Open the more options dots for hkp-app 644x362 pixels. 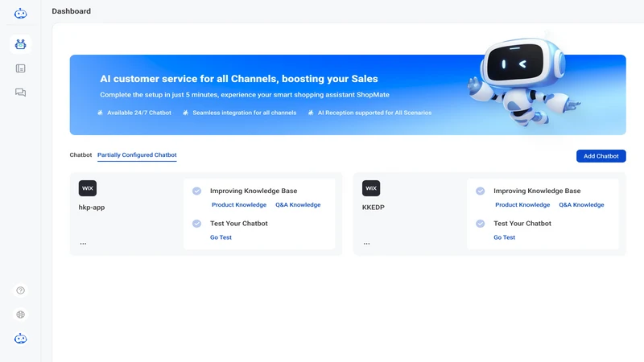(84, 244)
